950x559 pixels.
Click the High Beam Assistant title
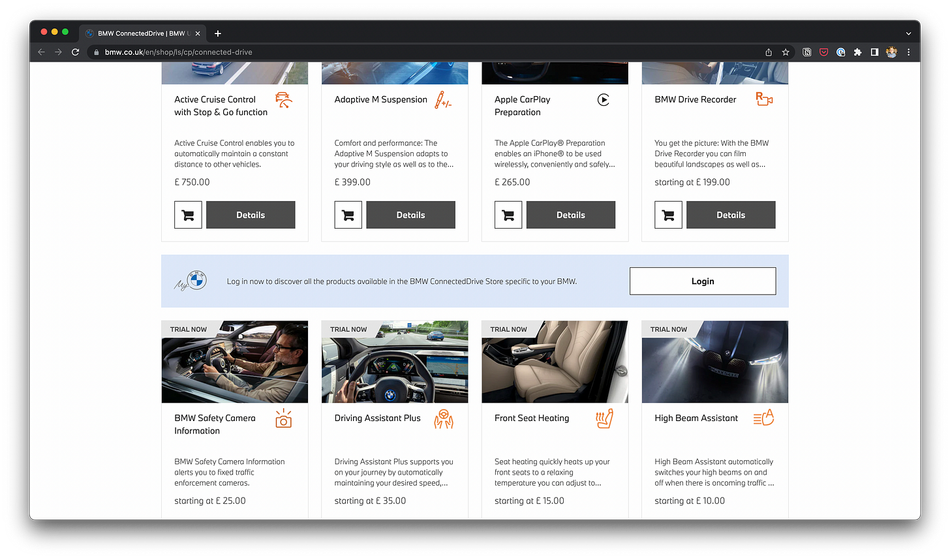696,418
